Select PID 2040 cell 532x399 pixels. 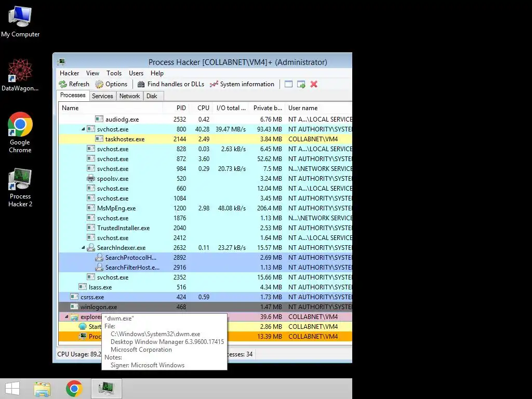(x=179, y=228)
